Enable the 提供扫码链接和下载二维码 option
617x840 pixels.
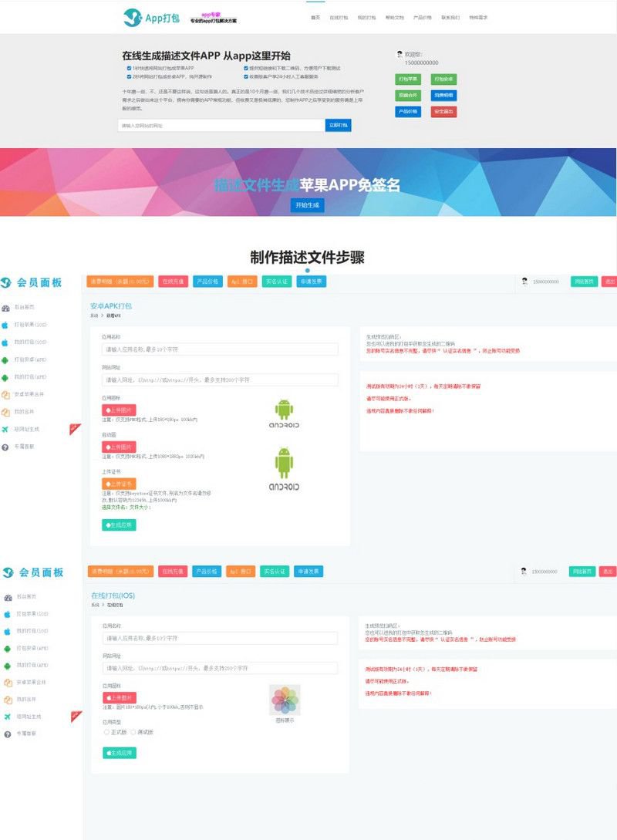pyautogui.click(x=247, y=67)
